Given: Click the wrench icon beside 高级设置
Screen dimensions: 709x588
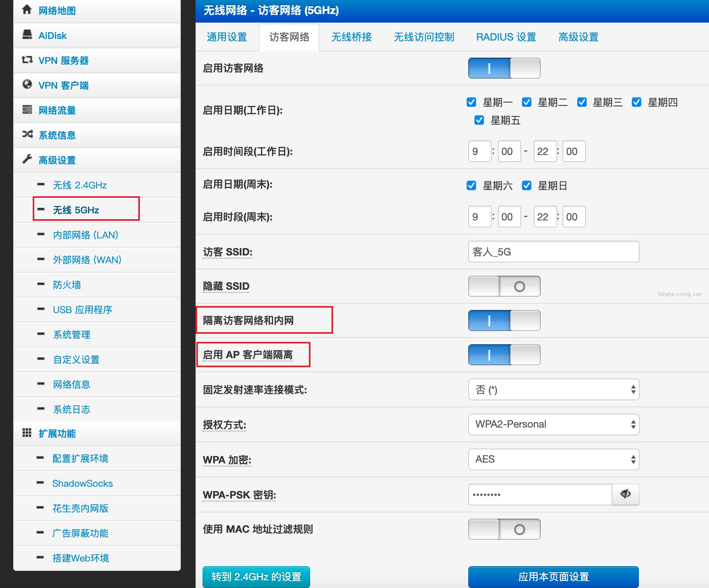Looking at the screenshot, I should (27, 159).
